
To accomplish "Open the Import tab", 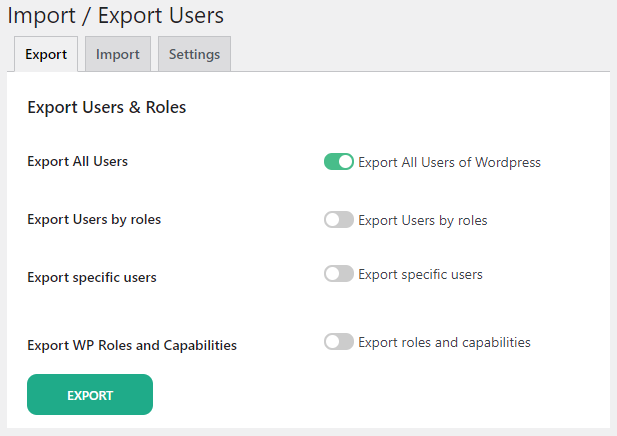I will coord(118,54).
